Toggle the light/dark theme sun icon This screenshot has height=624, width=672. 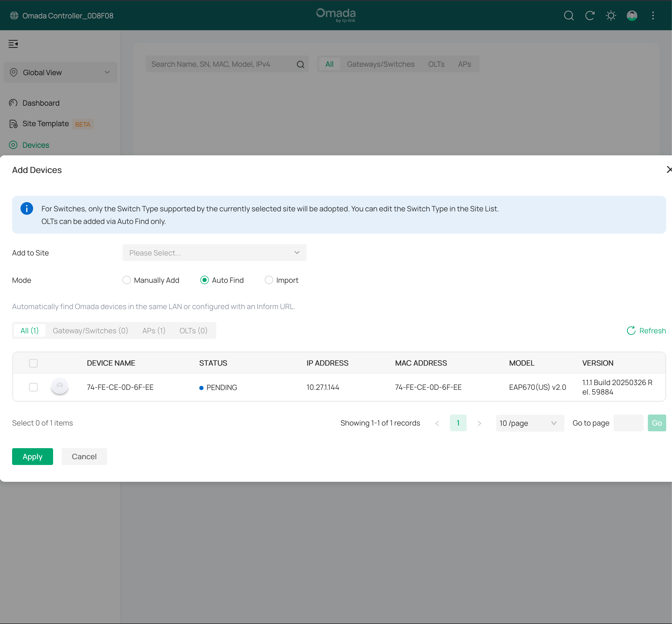(610, 16)
